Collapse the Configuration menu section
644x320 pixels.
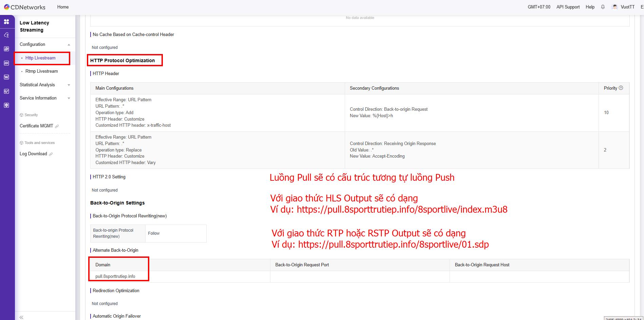(x=69, y=45)
